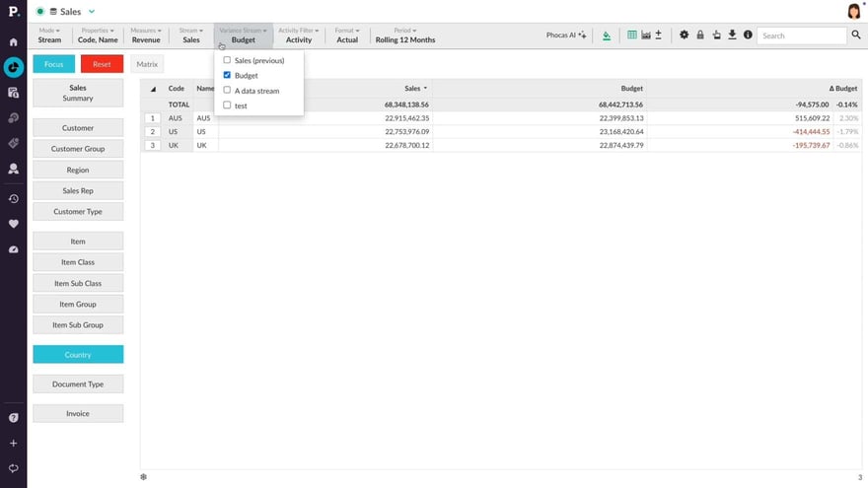Enable the A data stream checkbox

pos(228,91)
